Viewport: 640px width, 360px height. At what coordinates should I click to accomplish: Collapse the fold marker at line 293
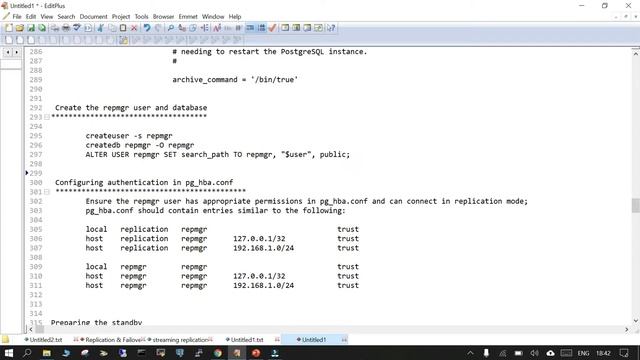[x=47, y=117]
